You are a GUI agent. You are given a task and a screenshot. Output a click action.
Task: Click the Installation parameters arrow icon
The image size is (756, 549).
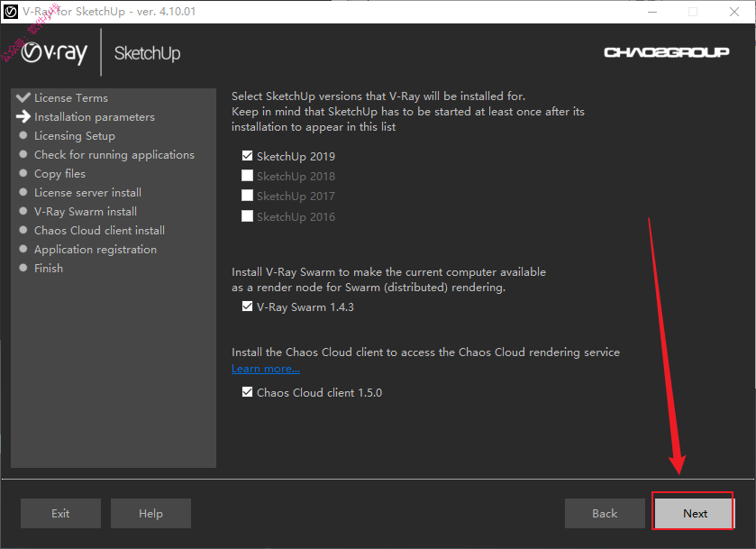click(x=23, y=116)
